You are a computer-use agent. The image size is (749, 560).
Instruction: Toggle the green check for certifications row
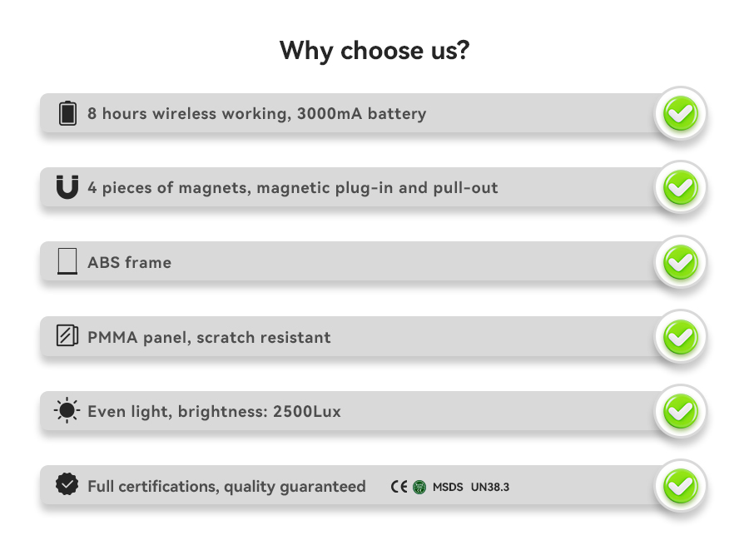(x=680, y=486)
